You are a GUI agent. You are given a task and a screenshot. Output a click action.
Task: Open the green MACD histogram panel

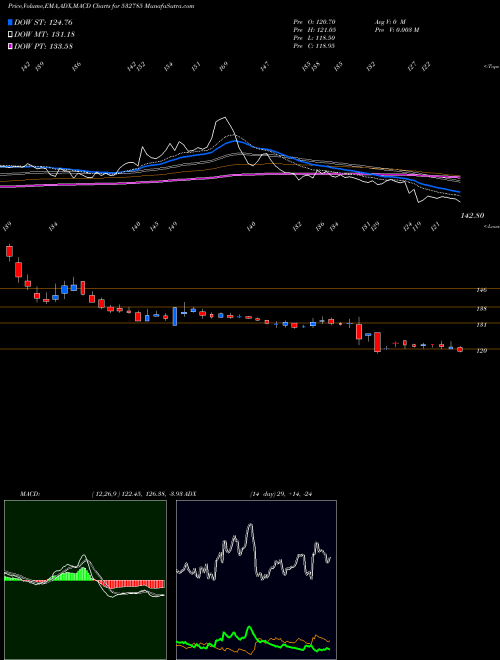click(x=85, y=580)
